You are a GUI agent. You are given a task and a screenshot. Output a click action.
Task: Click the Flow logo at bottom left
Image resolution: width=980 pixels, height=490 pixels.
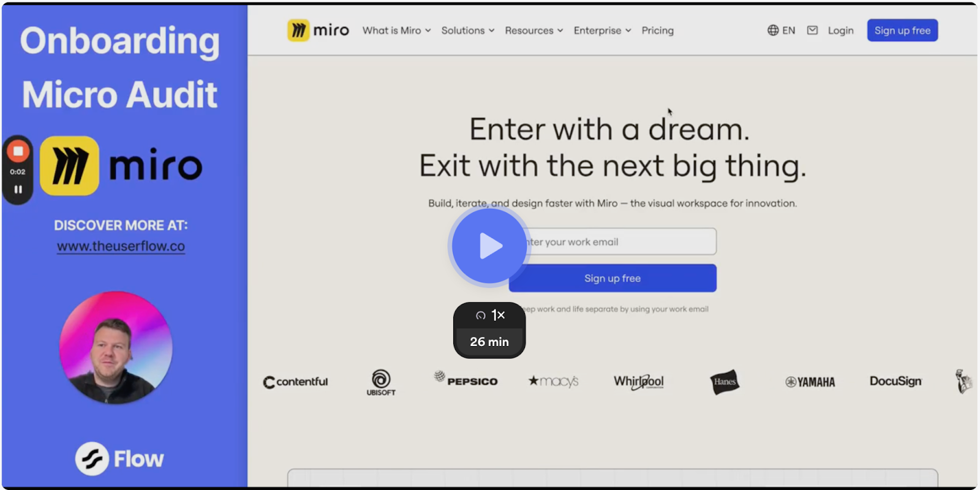point(119,459)
